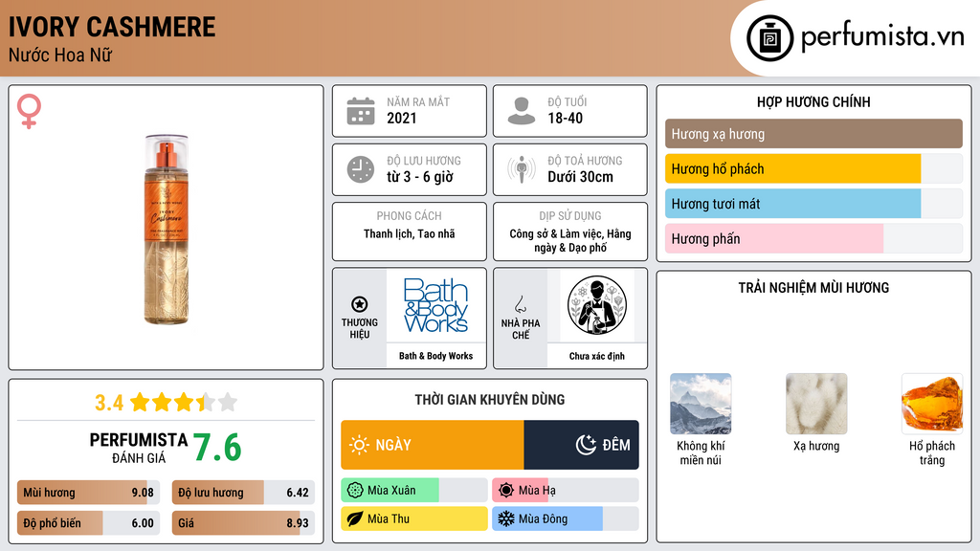Click the occasion text Công sở & Làm việc
Viewport: 980px width, 551px height.
(x=556, y=233)
